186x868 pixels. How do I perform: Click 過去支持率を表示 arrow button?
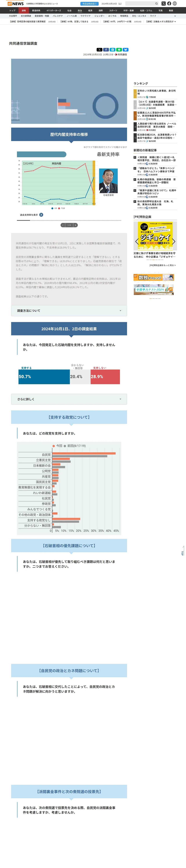(x=41, y=215)
